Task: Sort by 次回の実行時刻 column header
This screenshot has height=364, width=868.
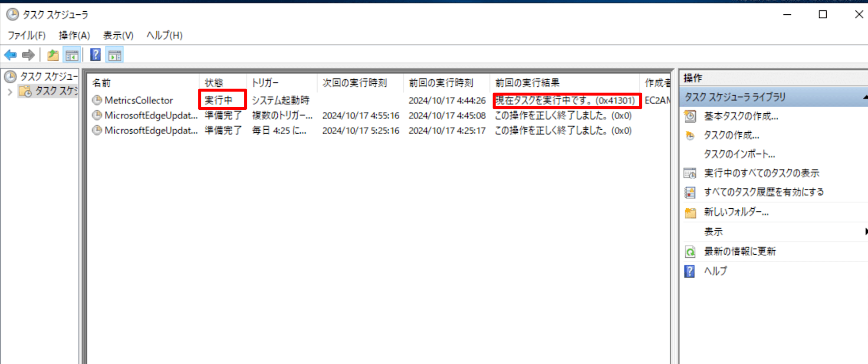Action: [x=354, y=83]
